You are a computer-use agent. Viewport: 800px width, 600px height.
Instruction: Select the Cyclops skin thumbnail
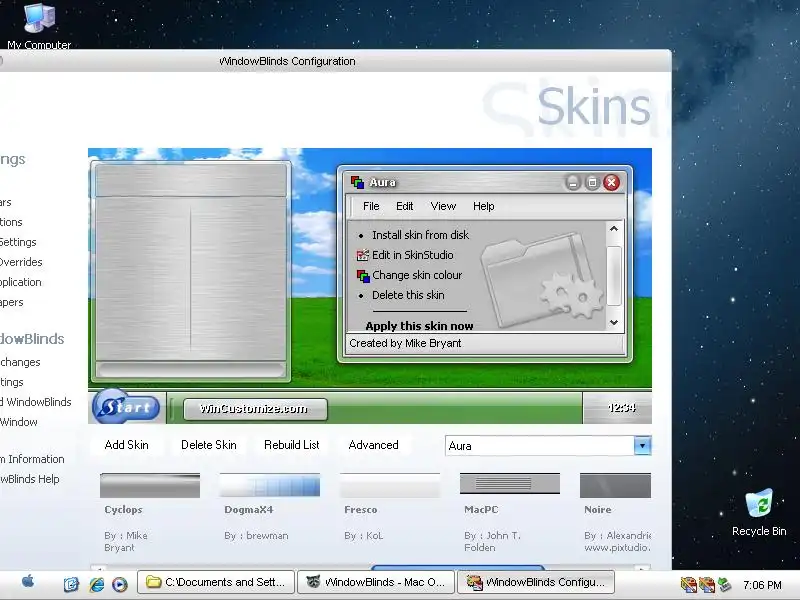(150, 485)
